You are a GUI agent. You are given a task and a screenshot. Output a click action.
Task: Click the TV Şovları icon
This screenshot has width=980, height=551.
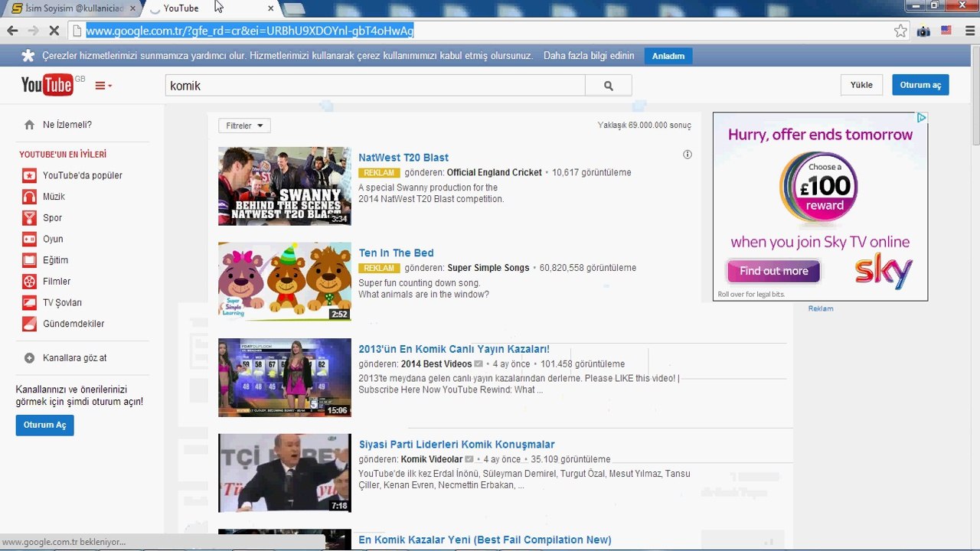click(29, 302)
